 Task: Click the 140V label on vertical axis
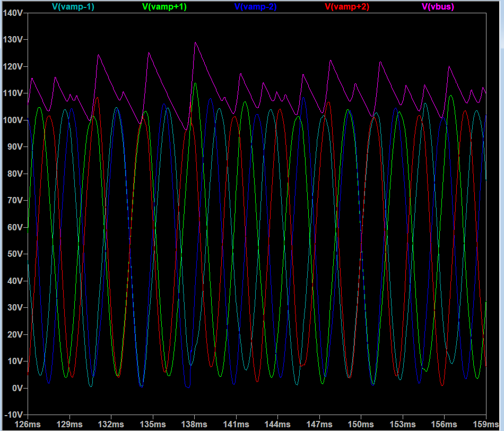[13, 13]
